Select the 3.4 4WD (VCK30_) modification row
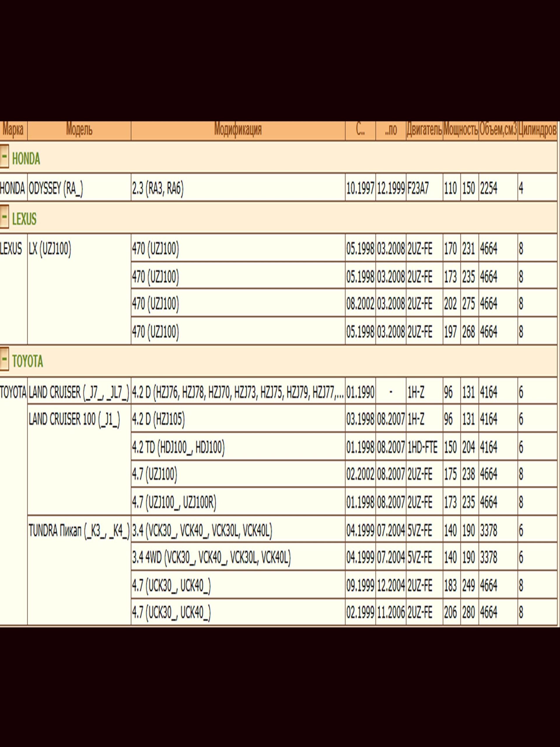This screenshot has width=560, height=747. [x=211, y=558]
